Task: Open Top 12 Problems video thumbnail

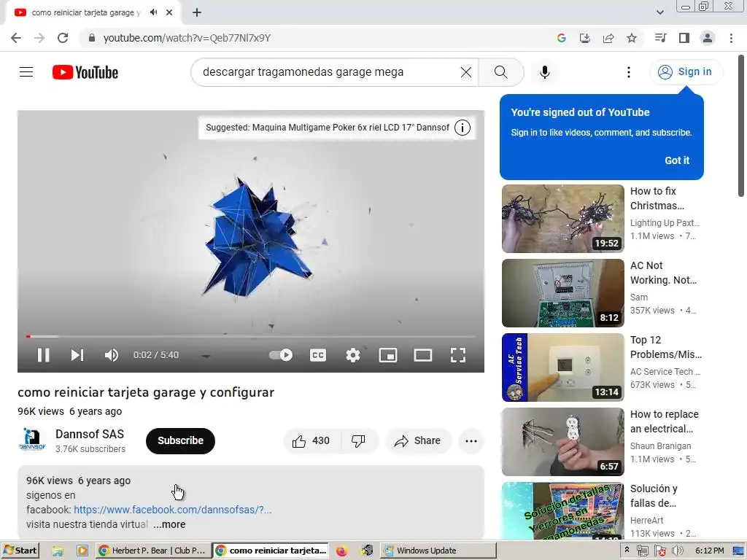Action: 562,367
